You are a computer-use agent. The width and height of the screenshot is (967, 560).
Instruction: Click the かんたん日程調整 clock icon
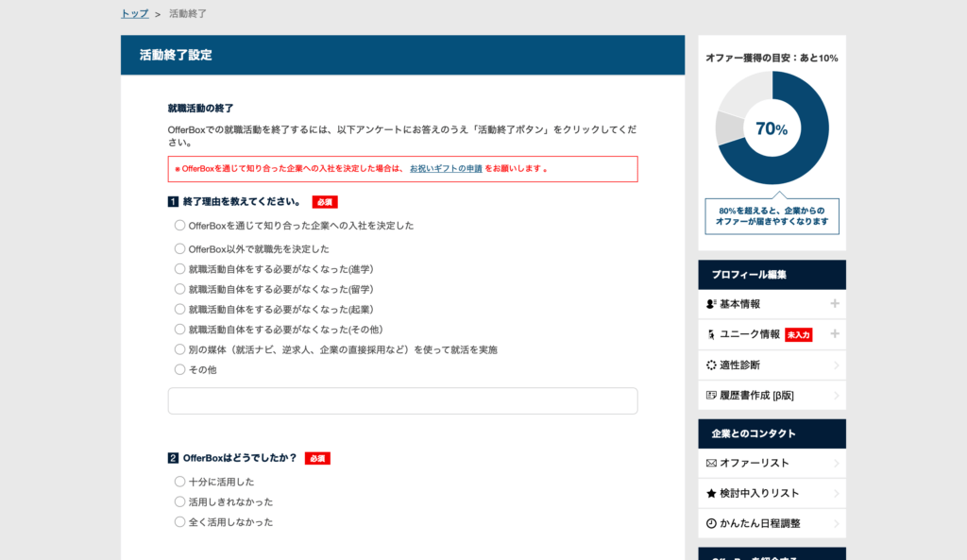coord(711,523)
